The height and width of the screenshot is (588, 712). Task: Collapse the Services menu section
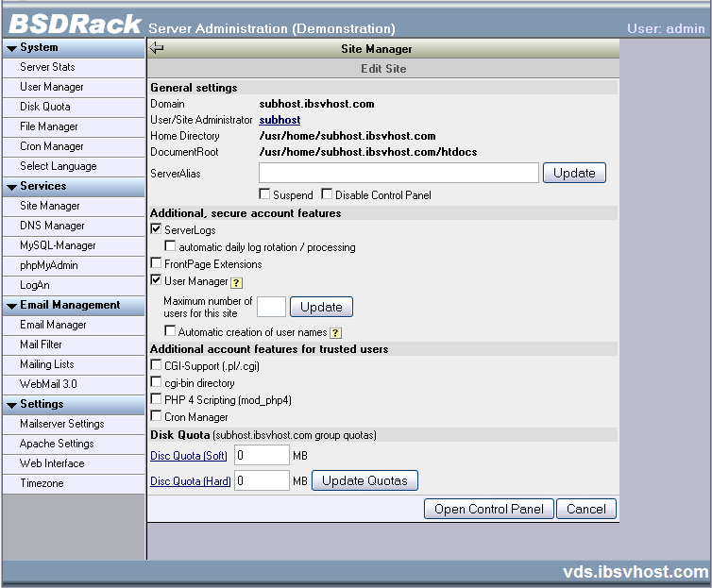74,187
